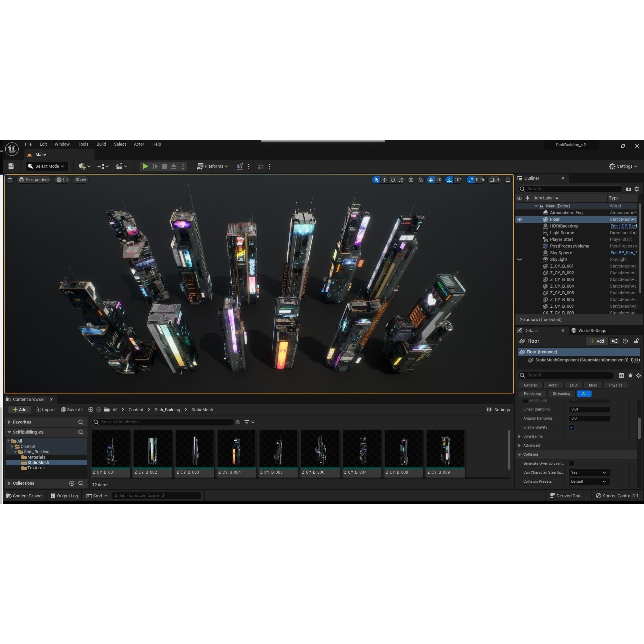The height and width of the screenshot is (644, 644).
Task: Click the Import button in the Content Browser
Action: pos(45,410)
